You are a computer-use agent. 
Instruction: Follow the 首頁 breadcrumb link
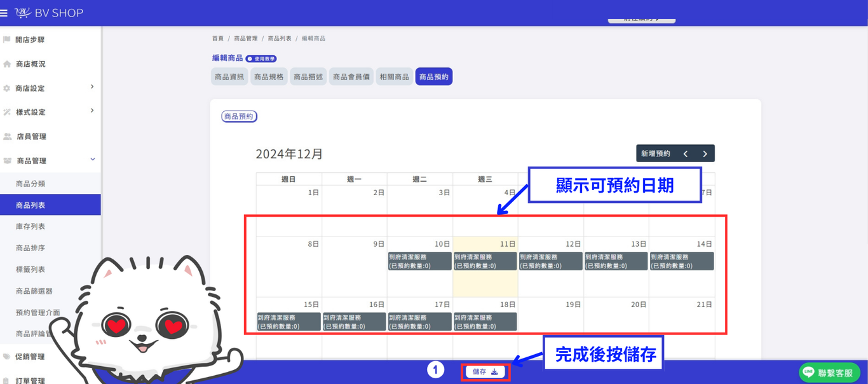pyautogui.click(x=218, y=39)
